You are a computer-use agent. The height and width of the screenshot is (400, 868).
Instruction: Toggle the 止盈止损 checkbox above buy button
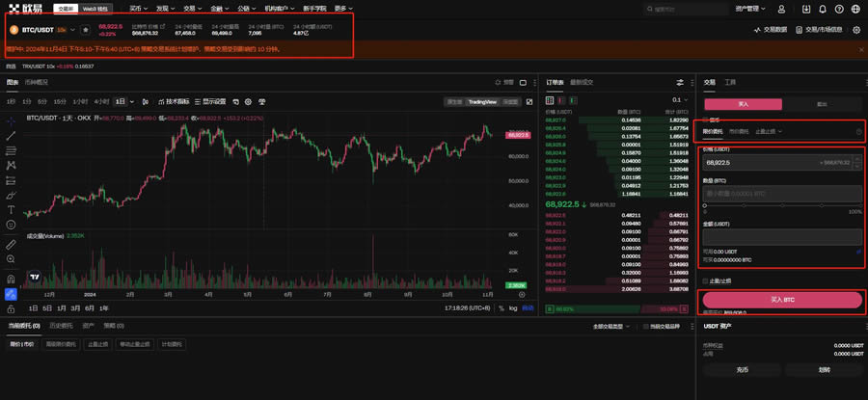click(x=704, y=280)
